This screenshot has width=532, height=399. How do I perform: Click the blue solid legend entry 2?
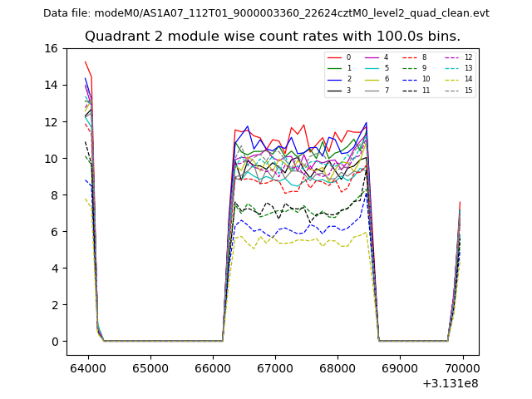click(x=339, y=79)
